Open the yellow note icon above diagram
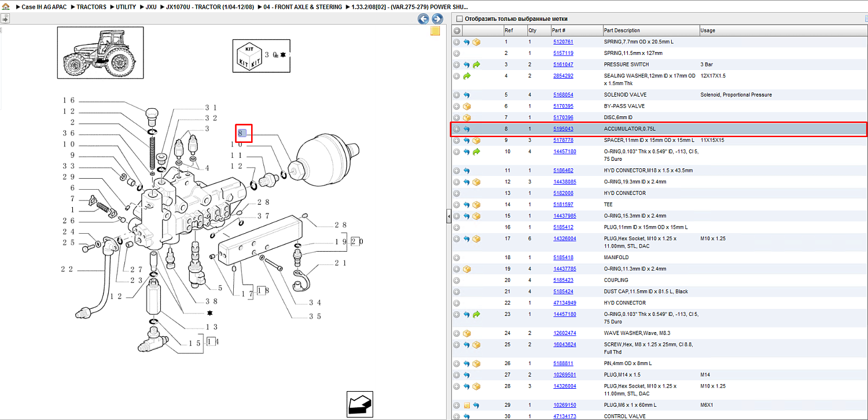Viewport: 868px width, 420px height. (x=435, y=31)
